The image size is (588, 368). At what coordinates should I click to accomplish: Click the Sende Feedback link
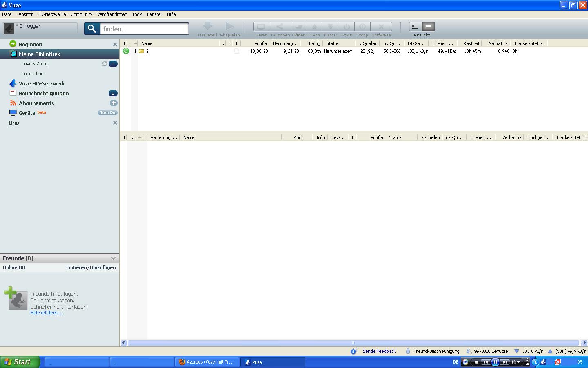(x=379, y=351)
